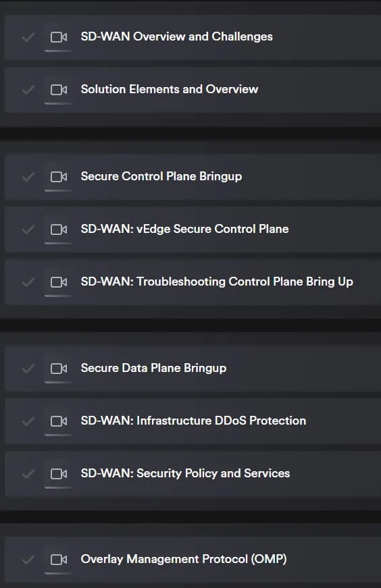Toggle completion checkmark for Infrastructure DDoS Protection

[28, 421]
